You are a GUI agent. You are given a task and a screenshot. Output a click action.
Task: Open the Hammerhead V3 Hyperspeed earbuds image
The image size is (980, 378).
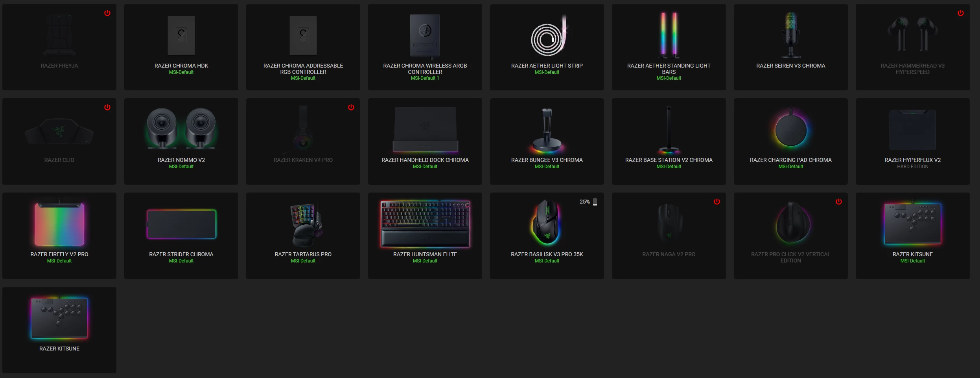[x=913, y=34]
